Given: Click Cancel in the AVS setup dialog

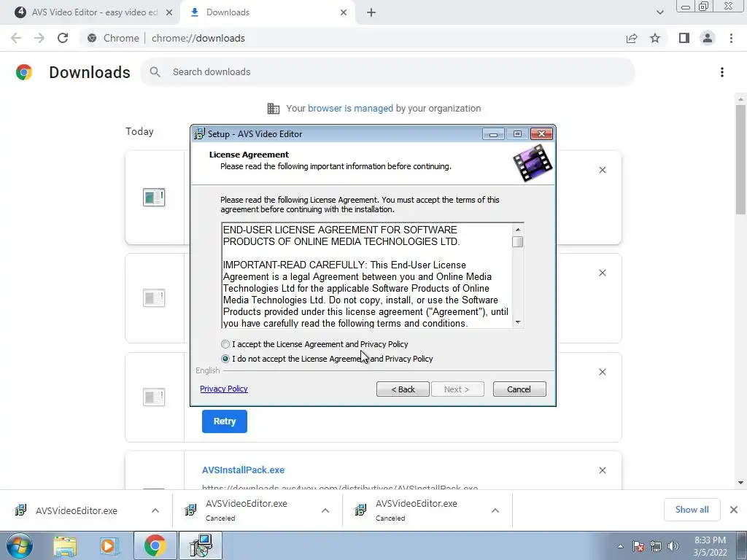Looking at the screenshot, I should tap(519, 389).
